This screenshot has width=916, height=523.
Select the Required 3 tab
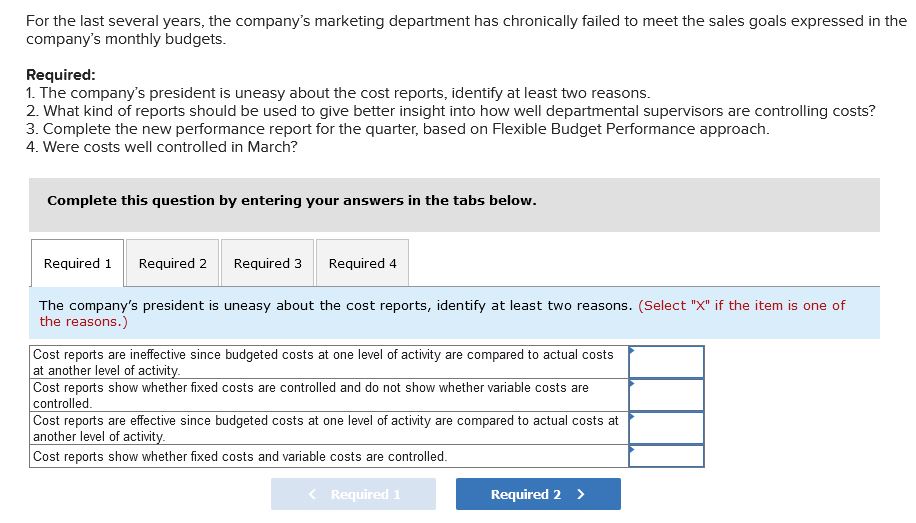tap(267, 264)
